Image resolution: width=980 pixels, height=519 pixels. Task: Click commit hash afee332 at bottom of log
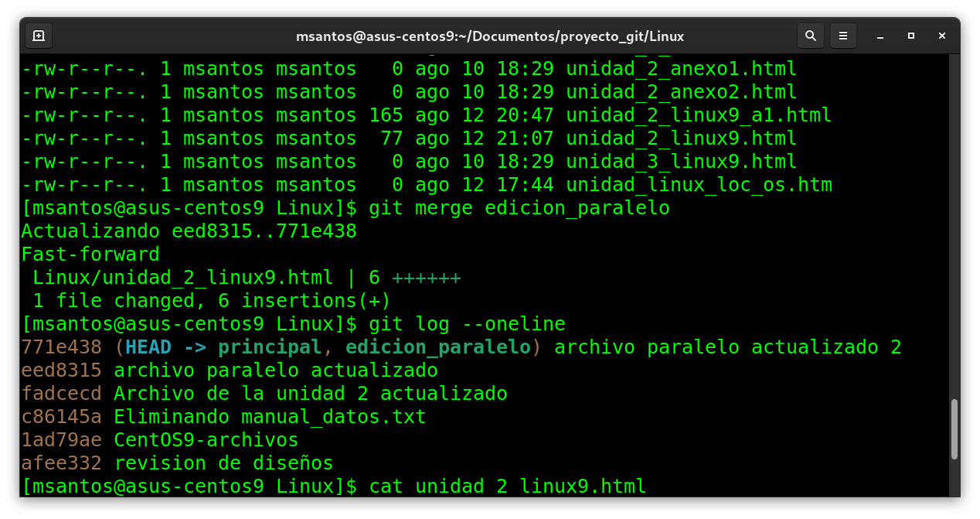click(61, 463)
